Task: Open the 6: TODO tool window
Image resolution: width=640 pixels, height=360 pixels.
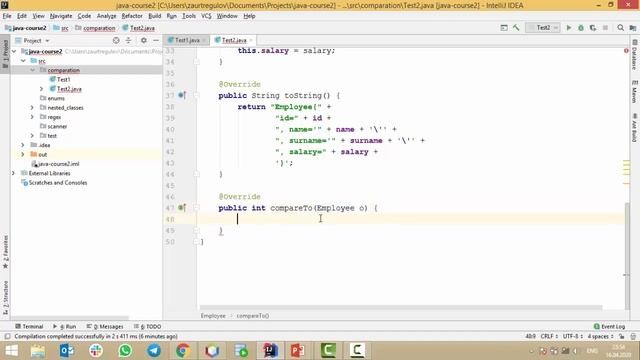Action: point(147,327)
